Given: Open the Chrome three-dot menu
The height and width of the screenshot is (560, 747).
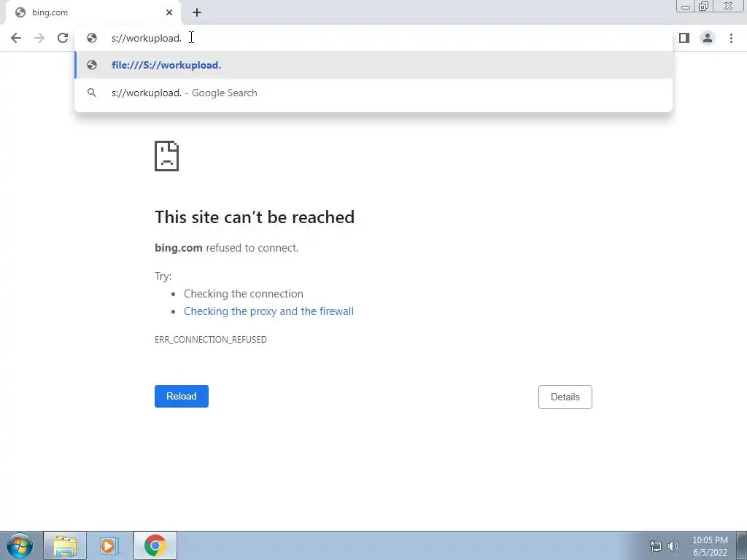Looking at the screenshot, I should pyautogui.click(x=731, y=38).
